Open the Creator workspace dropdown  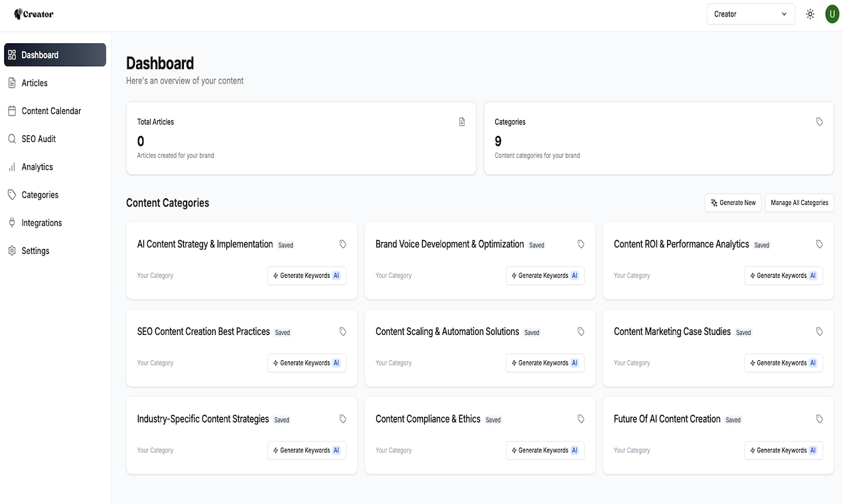tap(751, 14)
